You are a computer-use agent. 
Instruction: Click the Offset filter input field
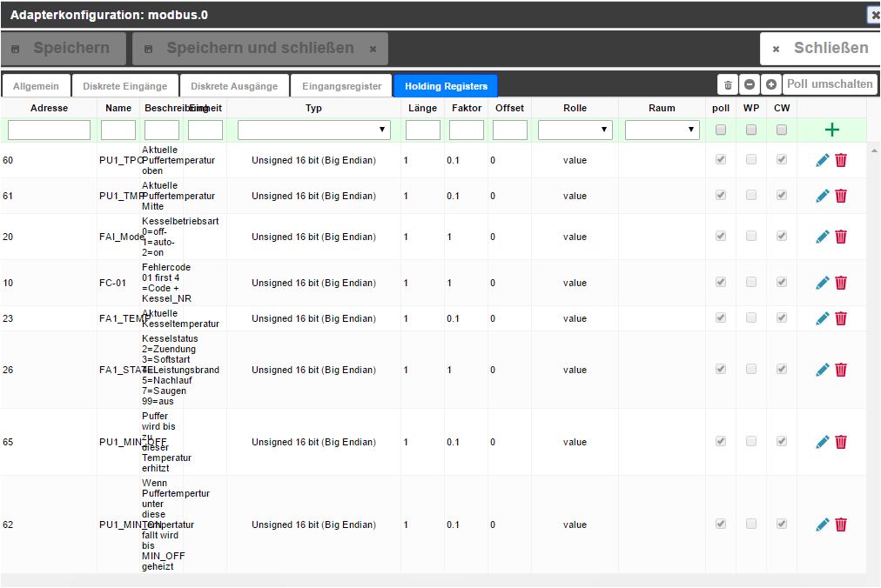click(509, 130)
